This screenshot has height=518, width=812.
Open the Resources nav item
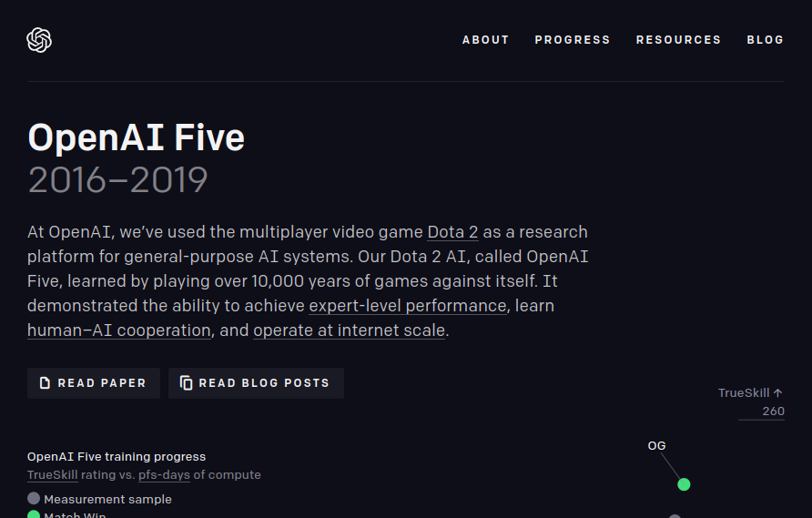point(678,40)
